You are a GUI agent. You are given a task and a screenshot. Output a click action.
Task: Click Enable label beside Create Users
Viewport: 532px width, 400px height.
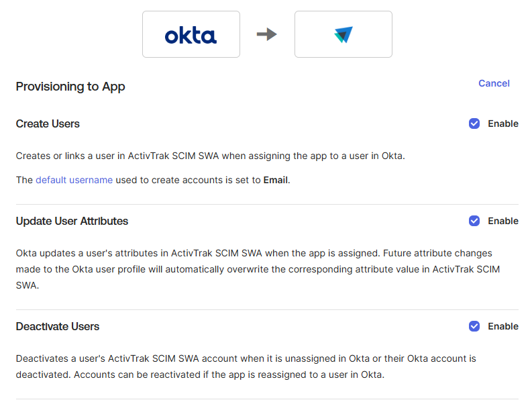(x=503, y=123)
